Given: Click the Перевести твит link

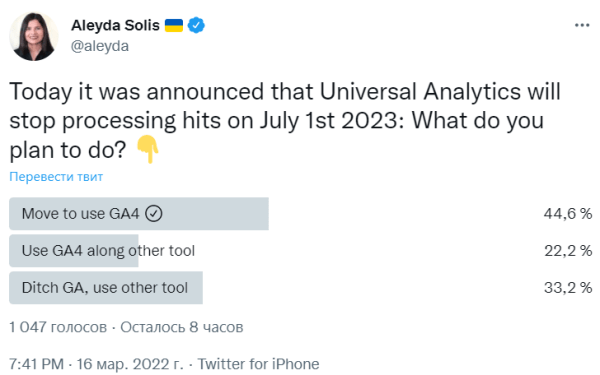Looking at the screenshot, I should tap(56, 176).
